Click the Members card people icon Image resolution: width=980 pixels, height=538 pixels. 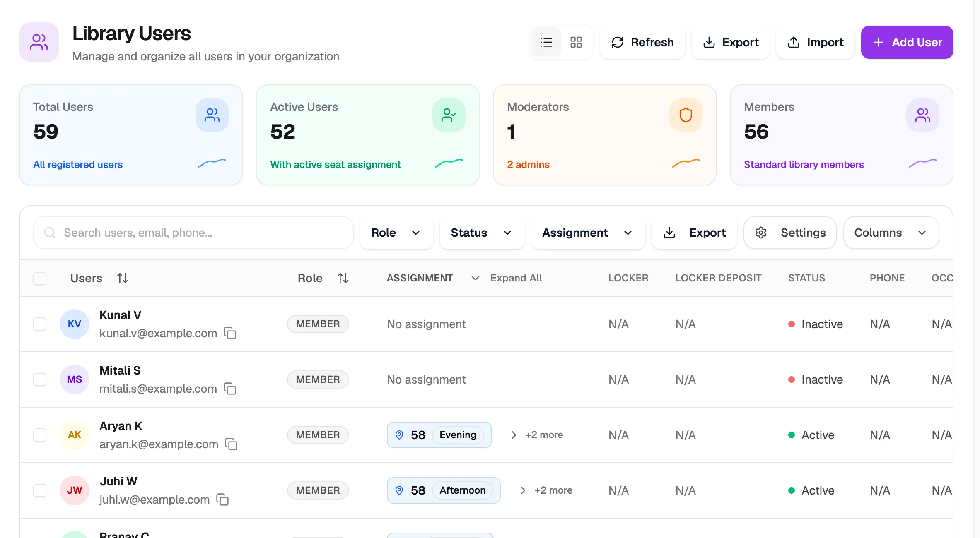[x=923, y=115]
